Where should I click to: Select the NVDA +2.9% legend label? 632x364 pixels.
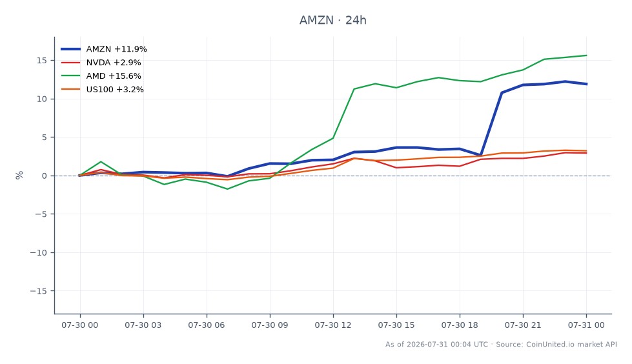(114, 63)
